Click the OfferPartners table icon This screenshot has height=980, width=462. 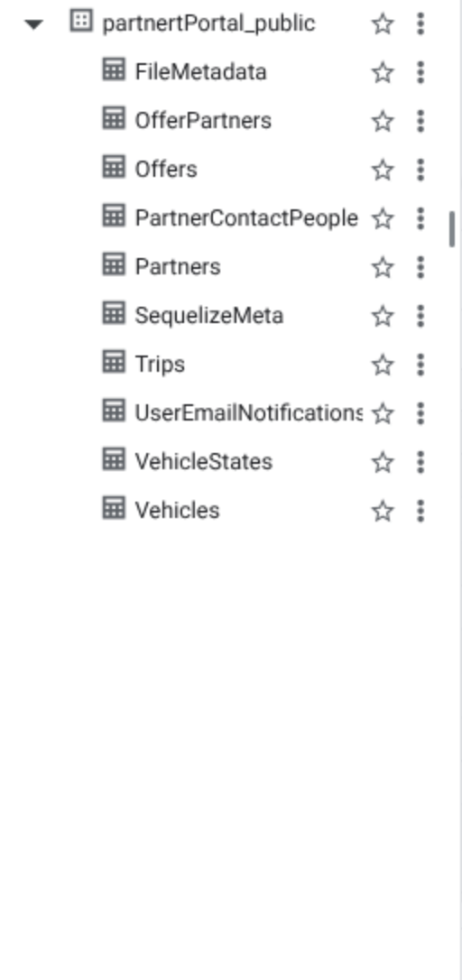point(113,118)
